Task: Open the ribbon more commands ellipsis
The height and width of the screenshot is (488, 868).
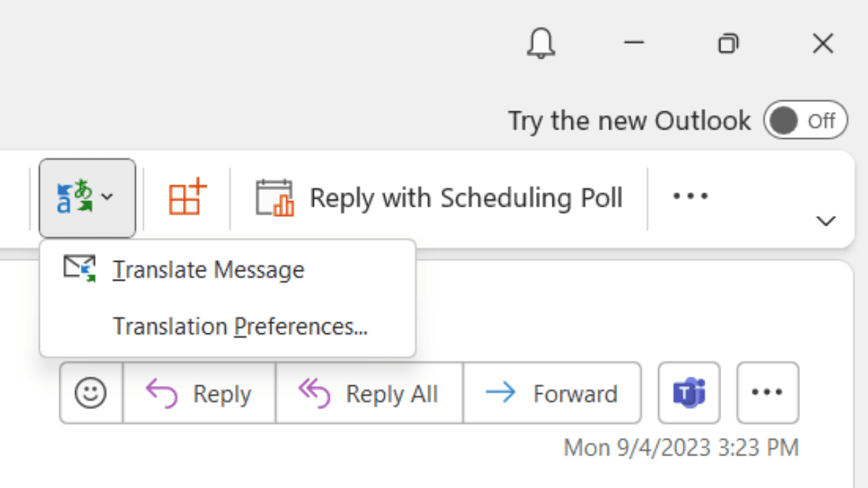Action: click(690, 196)
